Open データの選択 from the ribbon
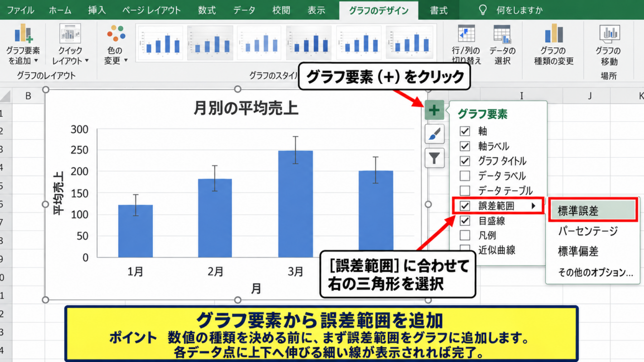Screen dimensions: 644x362 (x=502, y=45)
